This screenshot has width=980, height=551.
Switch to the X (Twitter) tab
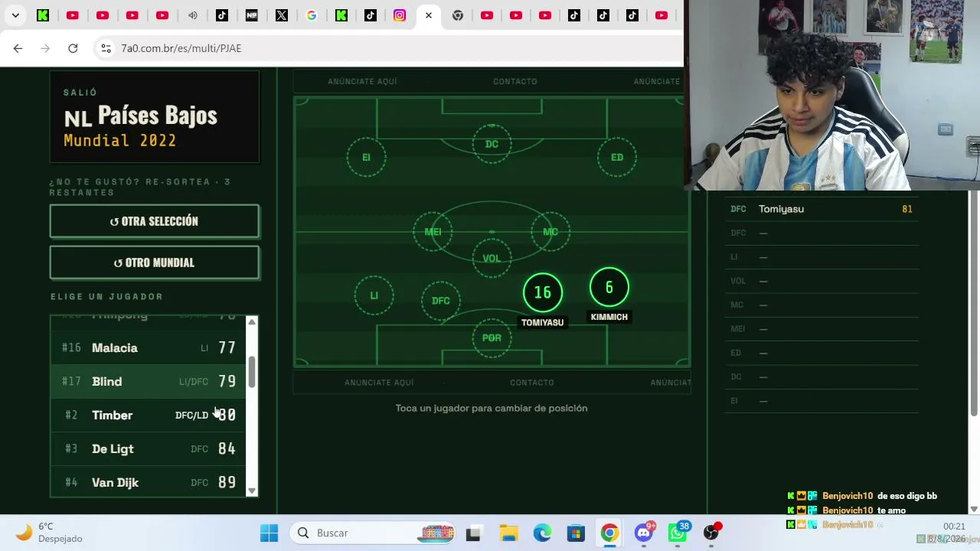pos(282,15)
